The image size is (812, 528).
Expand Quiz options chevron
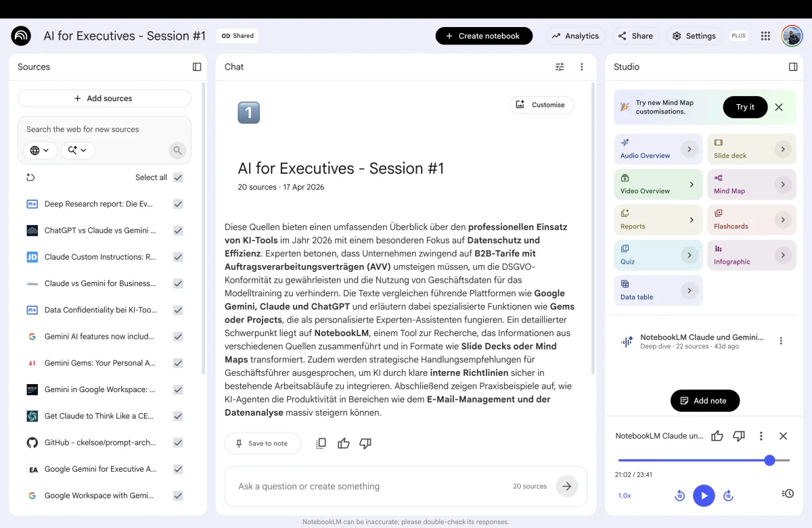tap(690, 255)
